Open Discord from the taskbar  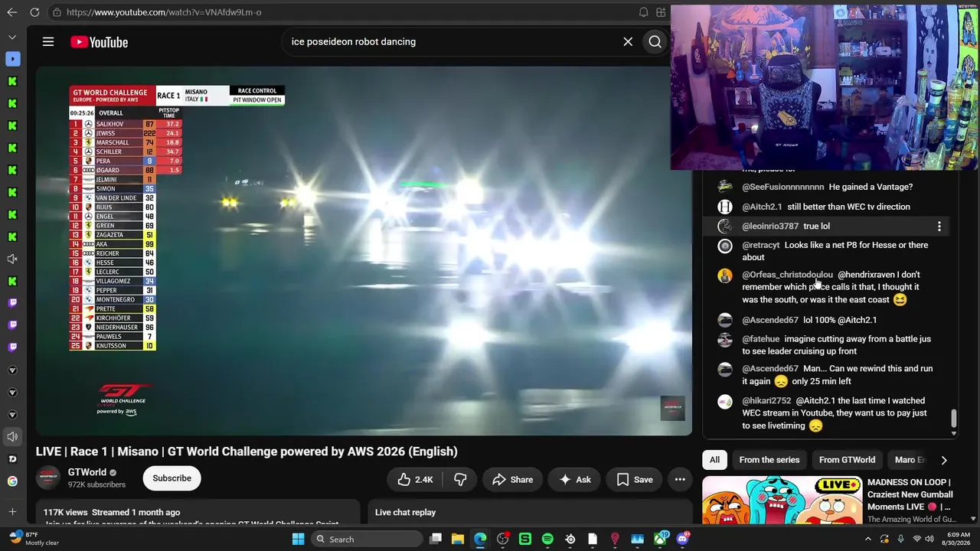[x=682, y=539]
